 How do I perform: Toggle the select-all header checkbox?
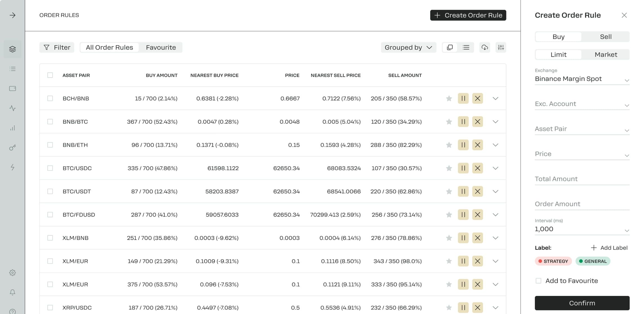pos(50,75)
